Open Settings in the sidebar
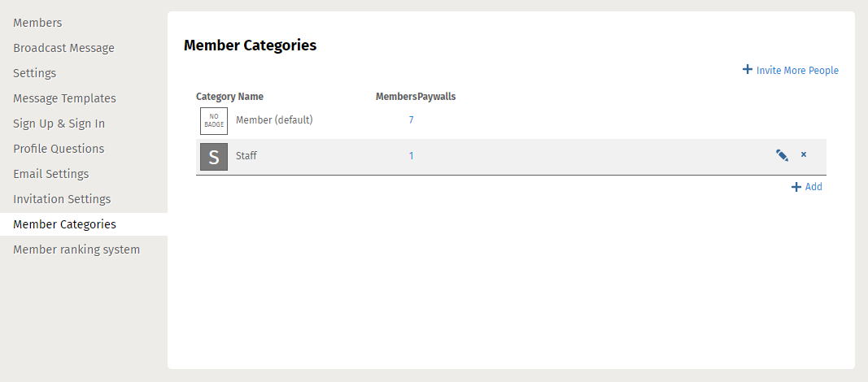 tap(34, 73)
